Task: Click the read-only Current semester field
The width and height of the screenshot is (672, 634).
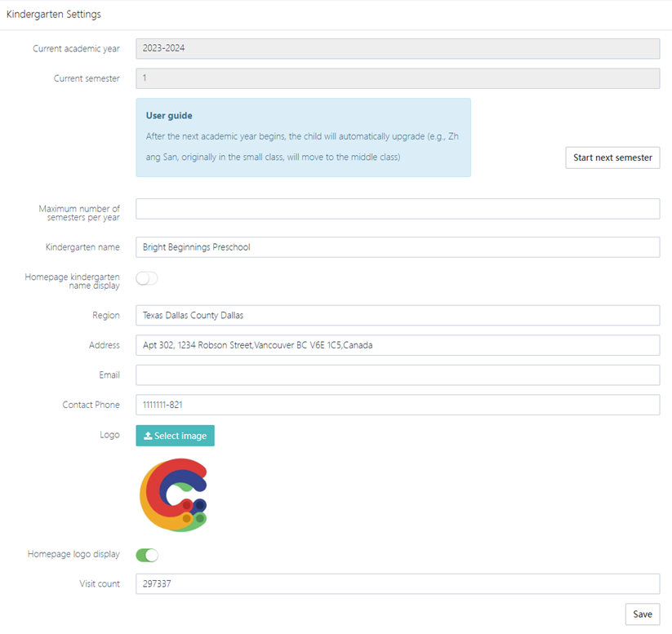Action: click(x=397, y=78)
